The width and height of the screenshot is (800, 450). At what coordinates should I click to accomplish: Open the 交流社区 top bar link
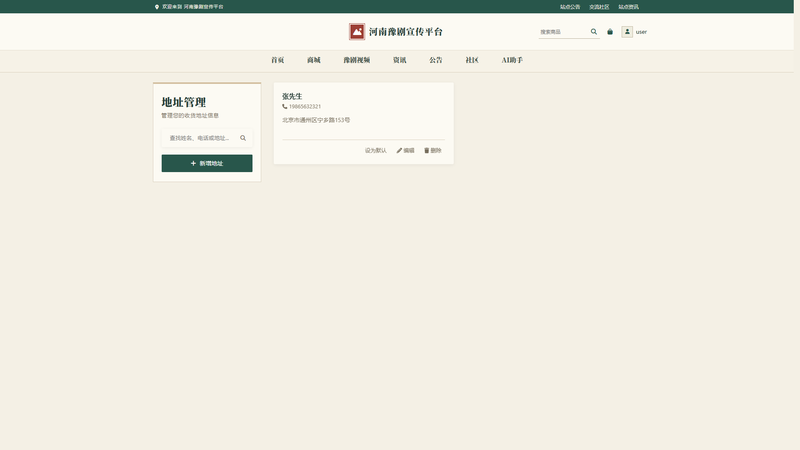pyautogui.click(x=599, y=7)
